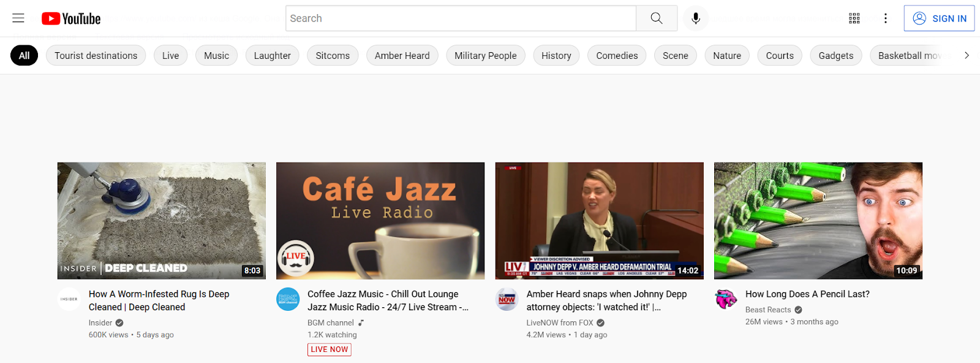Click the SIGN IN button
This screenshot has height=363, width=980.
point(939,18)
